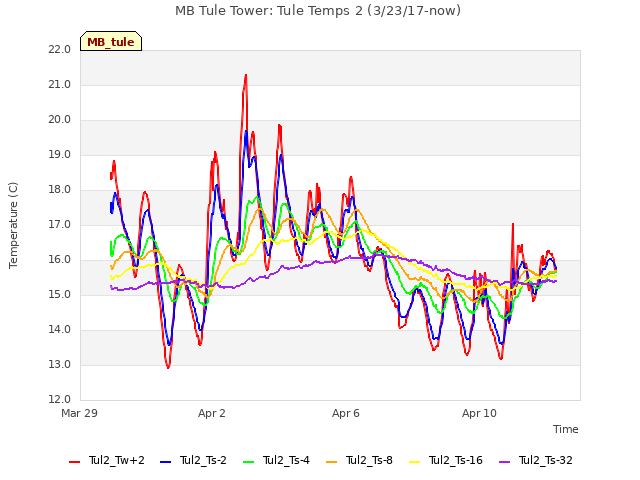Select the Tul2_Ts-8 legend label
640x480 pixels.
pos(369,460)
